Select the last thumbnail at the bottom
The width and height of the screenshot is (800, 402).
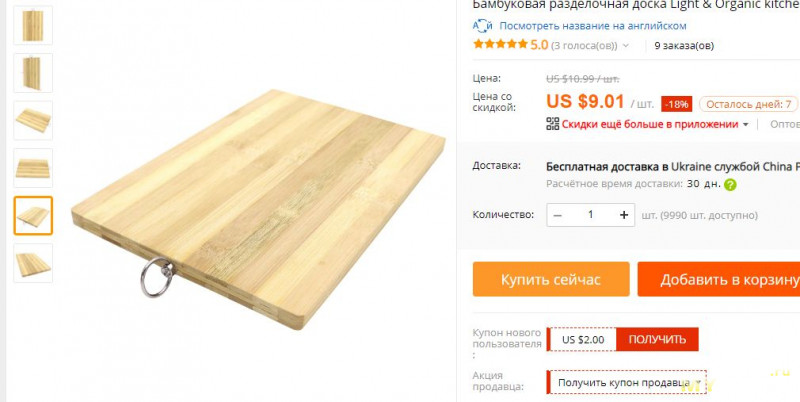tap(33, 263)
